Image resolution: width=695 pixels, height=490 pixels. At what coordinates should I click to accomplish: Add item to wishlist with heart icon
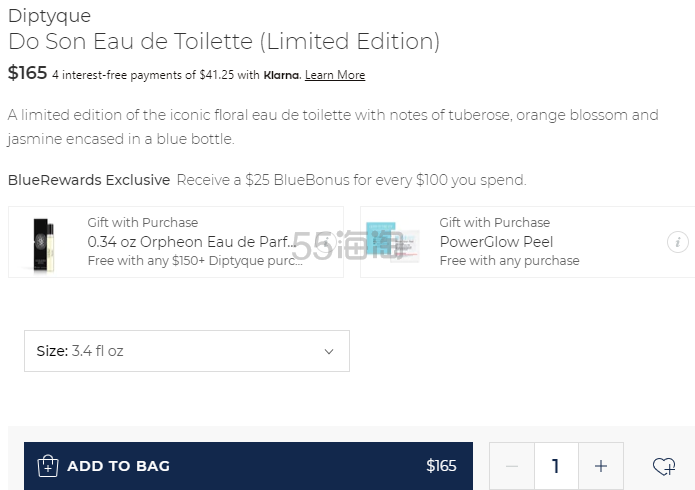coord(663,466)
